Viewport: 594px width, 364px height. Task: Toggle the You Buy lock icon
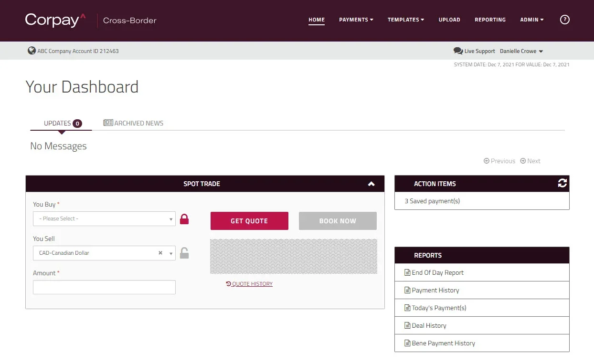pos(184,219)
